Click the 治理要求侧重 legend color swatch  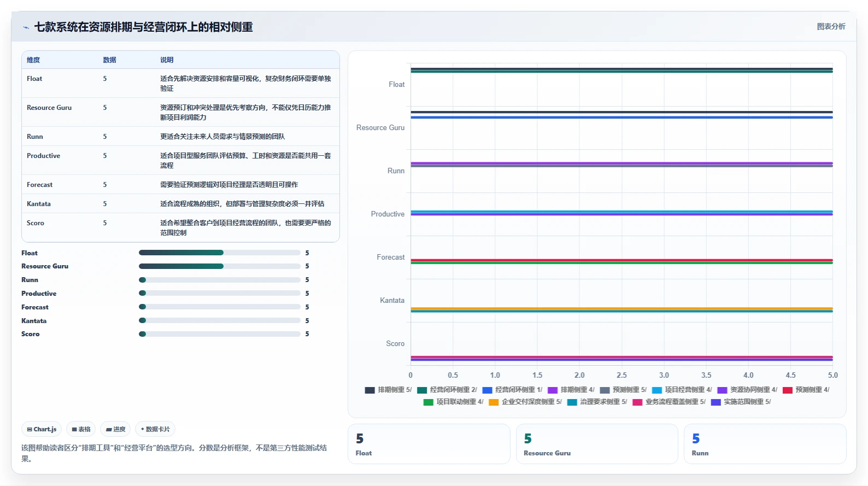pyautogui.click(x=572, y=402)
